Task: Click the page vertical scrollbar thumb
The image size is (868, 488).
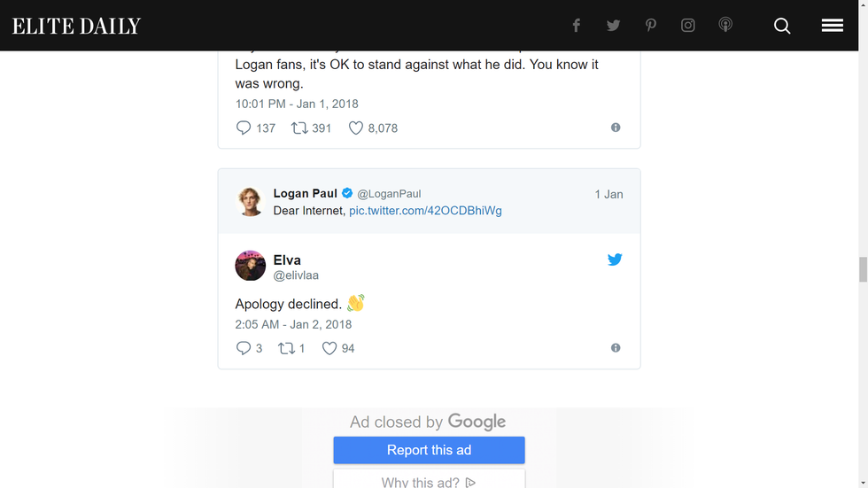Action: click(863, 268)
